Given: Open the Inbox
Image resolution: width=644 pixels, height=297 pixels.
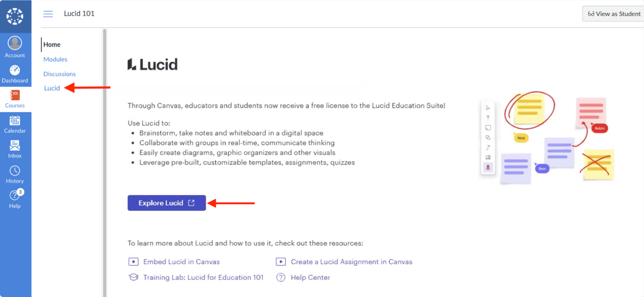Looking at the screenshot, I should pyautogui.click(x=15, y=149).
